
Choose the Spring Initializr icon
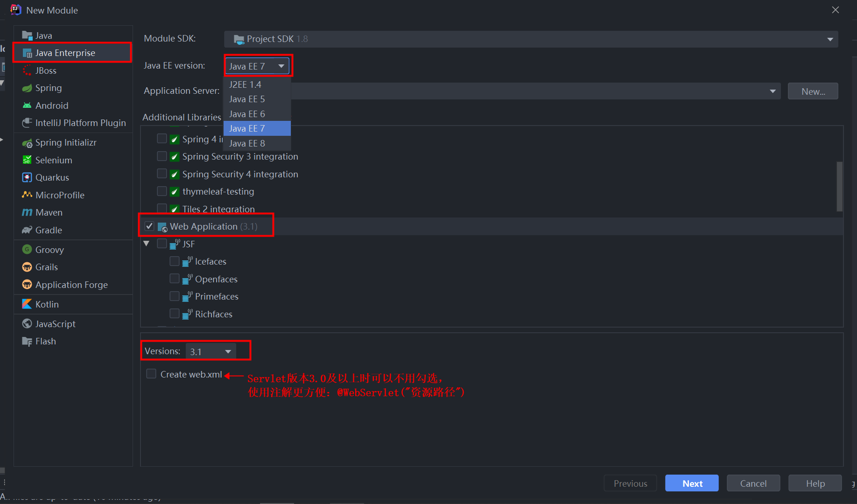point(27,143)
